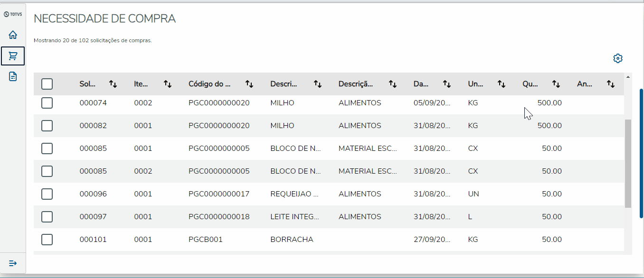Open the Home icon in sidebar

[x=13, y=35]
